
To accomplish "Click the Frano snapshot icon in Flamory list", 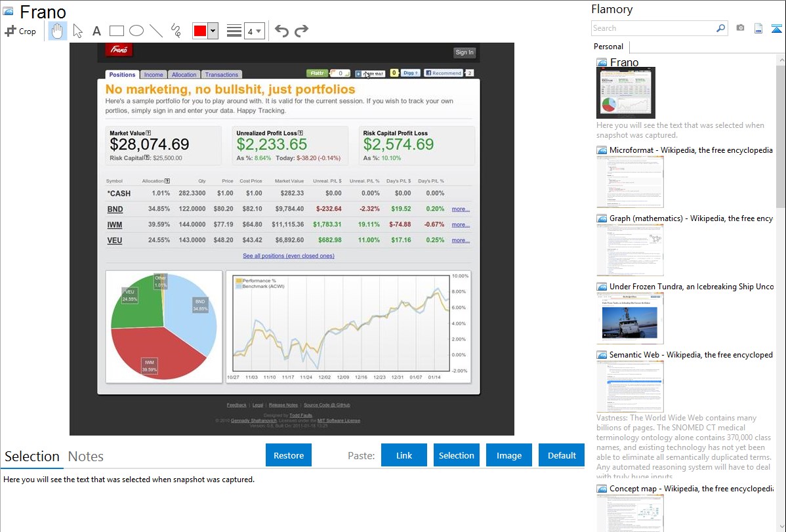I will click(602, 63).
